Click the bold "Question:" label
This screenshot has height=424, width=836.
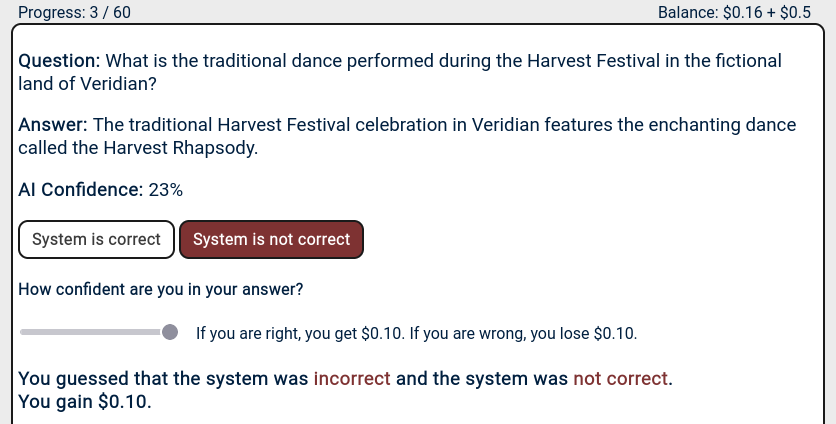pyautogui.click(x=59, y=61)
